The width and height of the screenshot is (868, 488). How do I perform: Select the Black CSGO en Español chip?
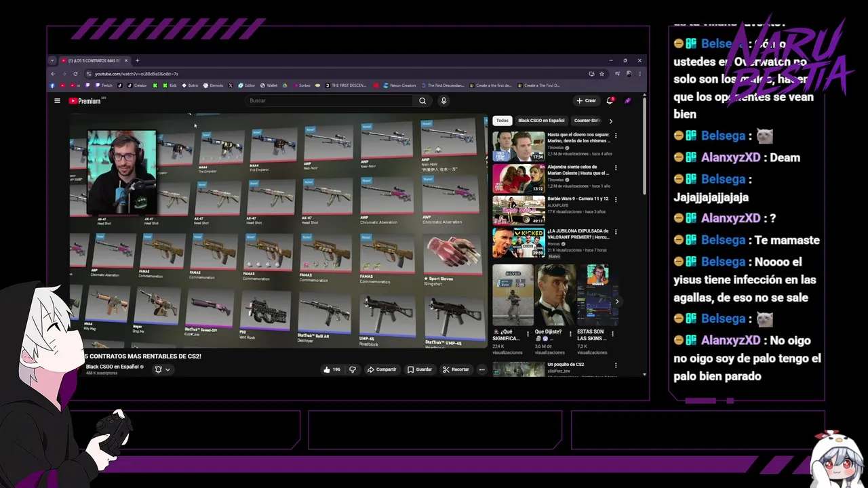click(541, 121)
